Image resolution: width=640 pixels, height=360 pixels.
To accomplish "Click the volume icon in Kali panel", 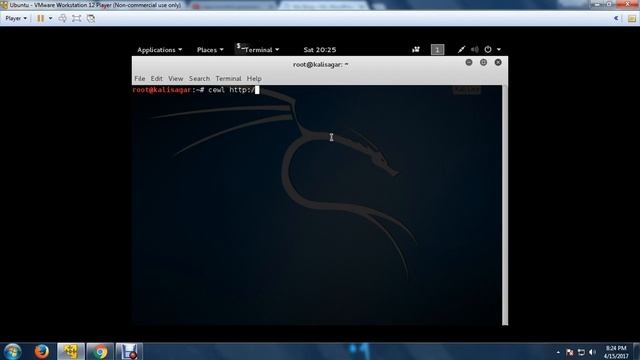I will (x=474, y=50).
